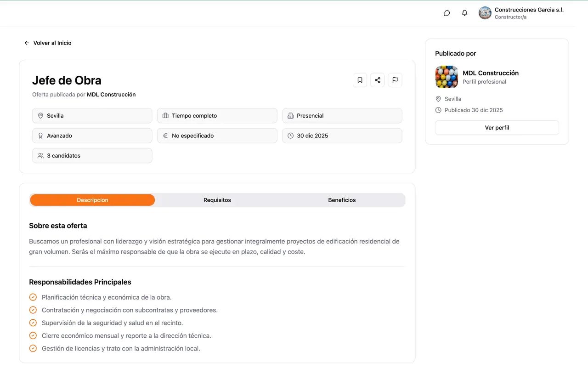Click clock icon beside Publicado 30 dic 2025
Image resolution: width=588 pixels, height=385 pixels.
click(438, 110)
